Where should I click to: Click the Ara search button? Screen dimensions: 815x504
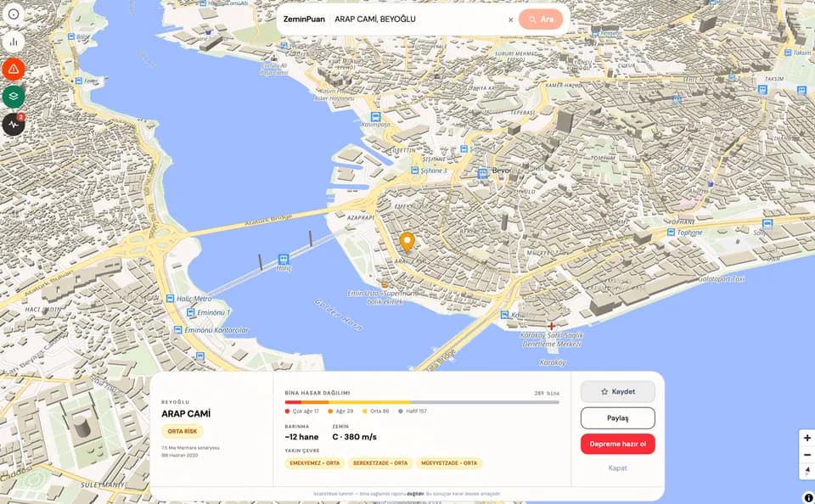point(541,20)
